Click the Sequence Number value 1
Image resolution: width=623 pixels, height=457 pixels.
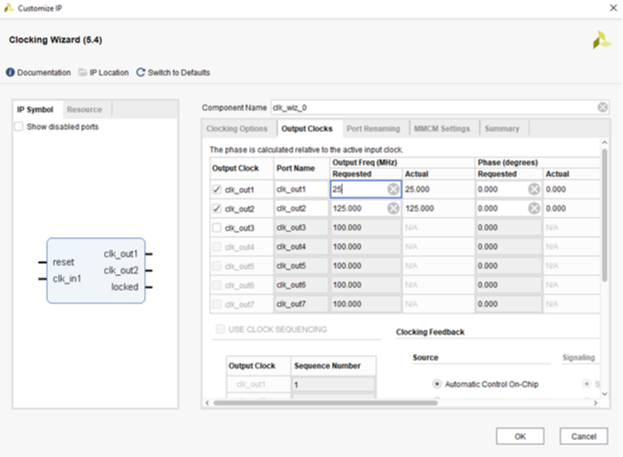pos(333,384)
